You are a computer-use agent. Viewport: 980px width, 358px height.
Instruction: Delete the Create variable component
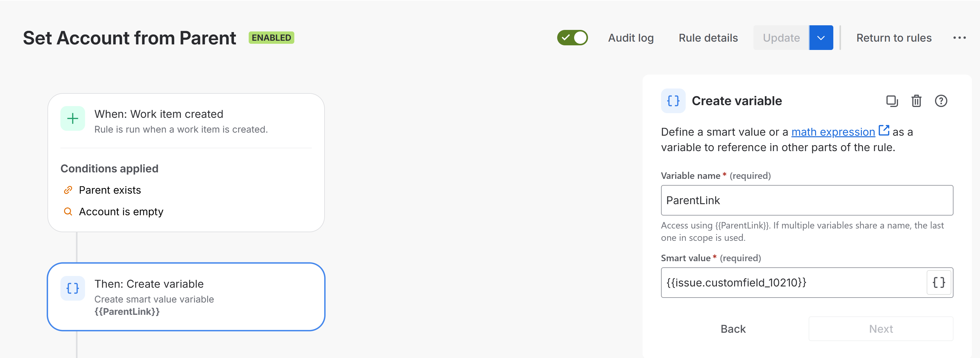coord(916,101)
